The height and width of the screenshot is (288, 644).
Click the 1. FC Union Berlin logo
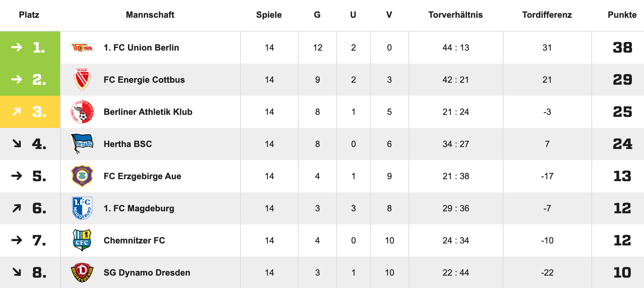(x=82, y=48)
